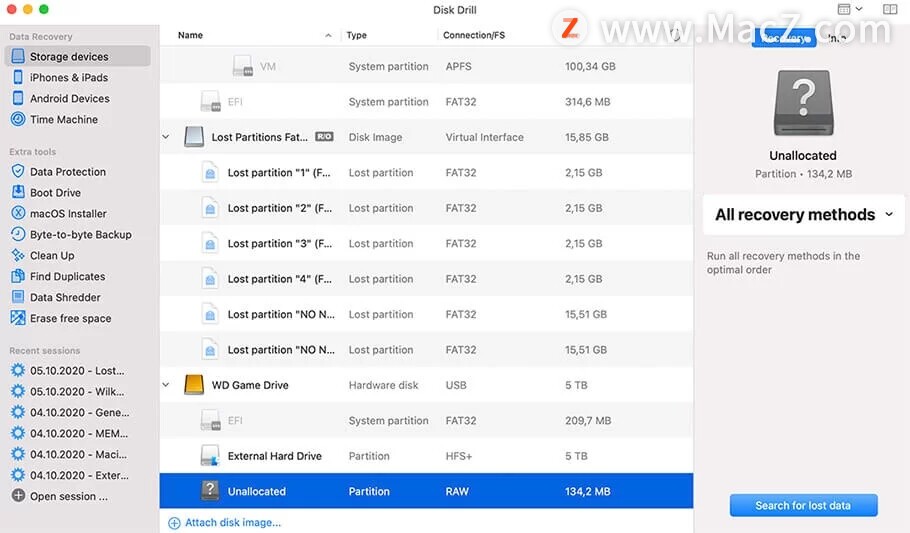910x533 pixels.
Task: Click the Byte-to-byte Backup icon
Action: click(x=19, y=234)
